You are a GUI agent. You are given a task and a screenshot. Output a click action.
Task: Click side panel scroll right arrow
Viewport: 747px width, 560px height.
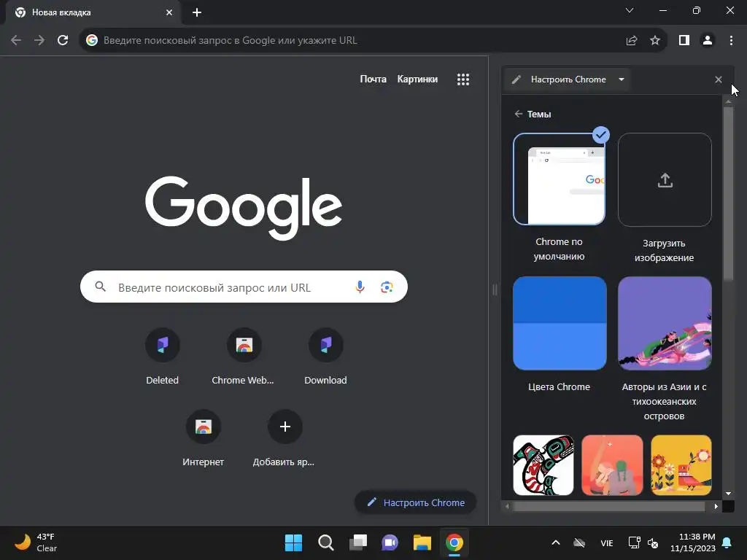pos(716,506)
